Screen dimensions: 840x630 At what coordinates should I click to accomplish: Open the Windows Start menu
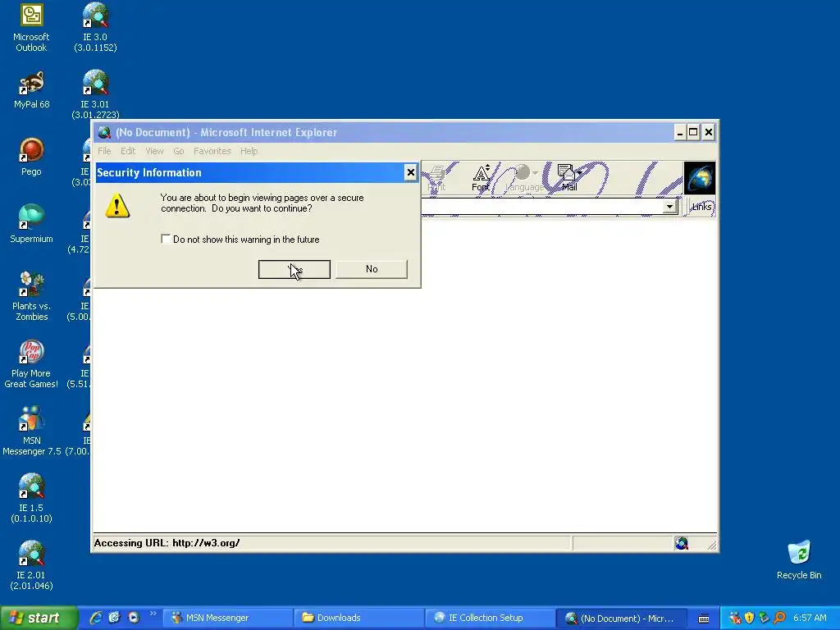39,618
